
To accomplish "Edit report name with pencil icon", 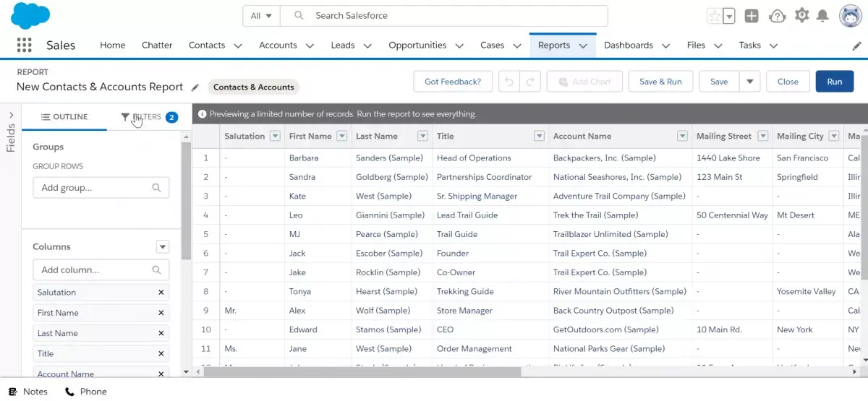I will 195,87.
